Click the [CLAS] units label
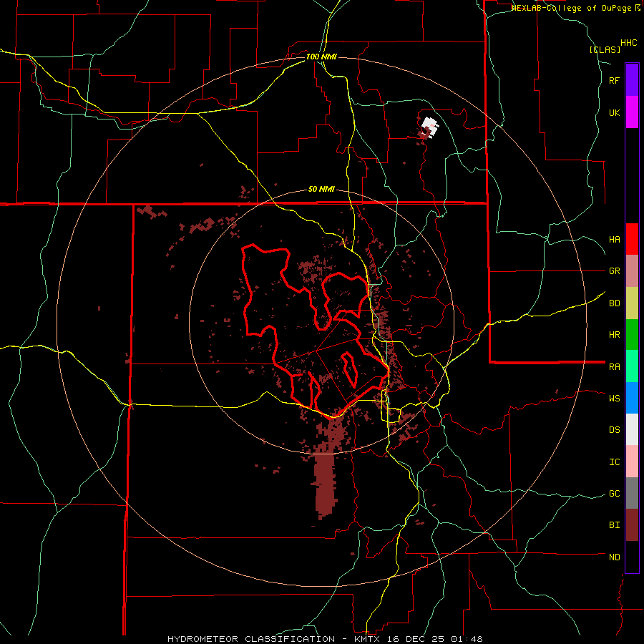The width and height of the screenshot is (644, 644). pos(605,49)
